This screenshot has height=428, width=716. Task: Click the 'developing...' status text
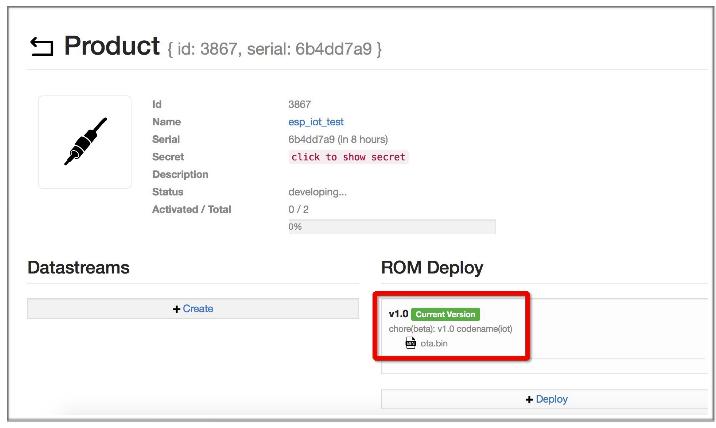pos(317,192)
